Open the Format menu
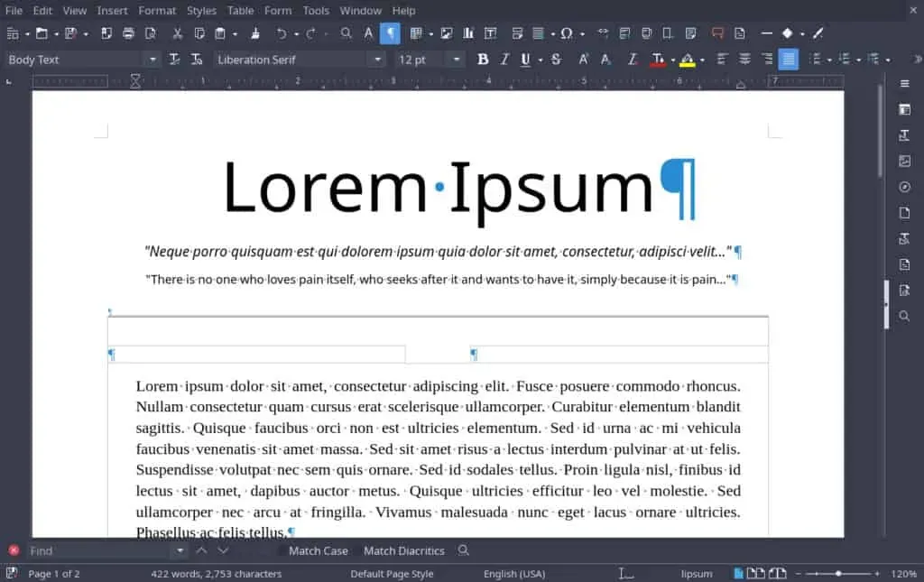This screenshot has height=582, width=924. (157, 11)
